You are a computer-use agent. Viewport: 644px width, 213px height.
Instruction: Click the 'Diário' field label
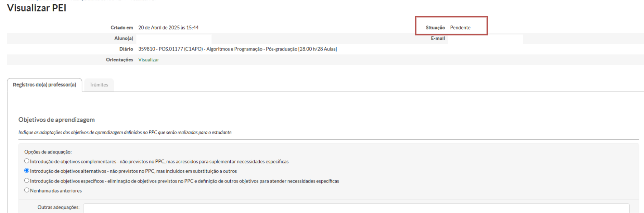(126, 49)
